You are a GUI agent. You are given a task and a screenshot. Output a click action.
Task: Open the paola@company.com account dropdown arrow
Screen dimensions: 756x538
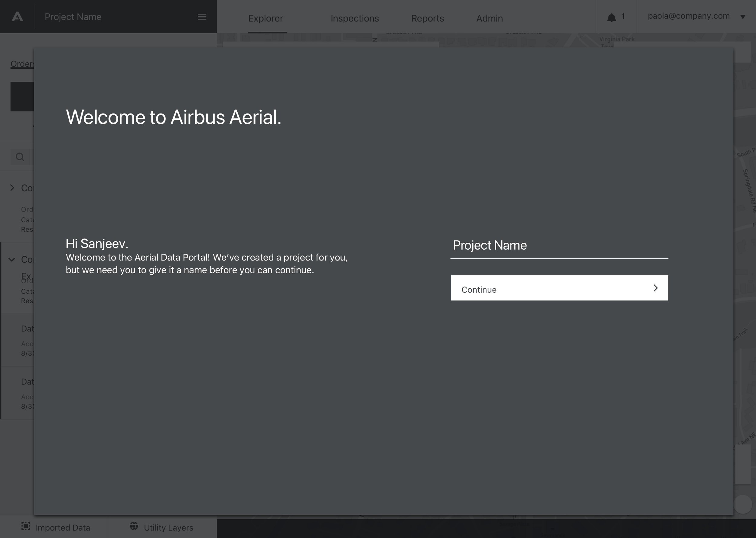(742, 17)
